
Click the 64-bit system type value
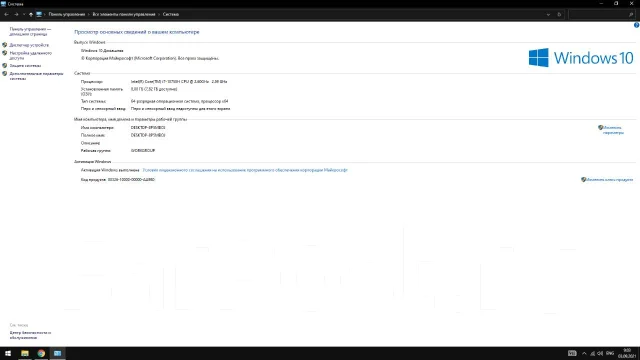(179, 101)
